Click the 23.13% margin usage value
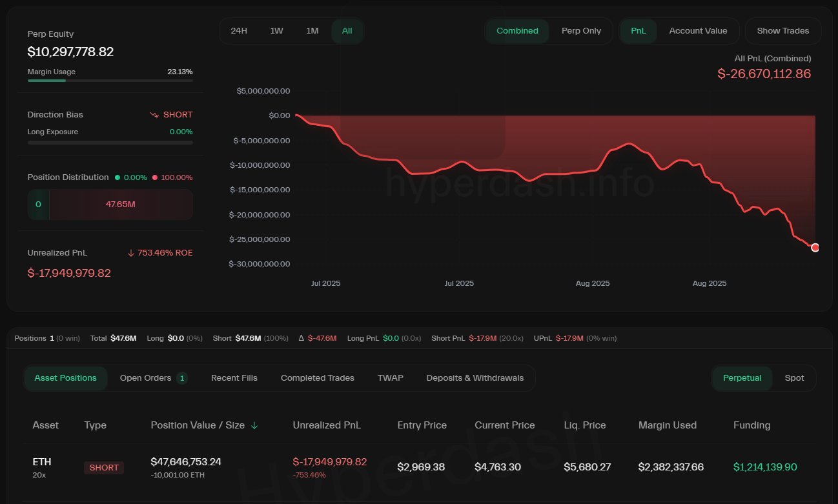This screenshot has width=838, height=504. click(x=180, y=72)
